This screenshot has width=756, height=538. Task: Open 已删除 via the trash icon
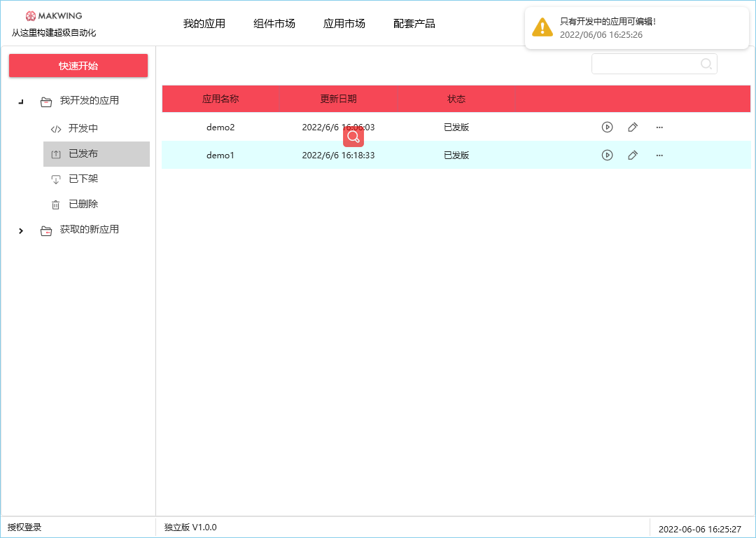click(56, 204)
